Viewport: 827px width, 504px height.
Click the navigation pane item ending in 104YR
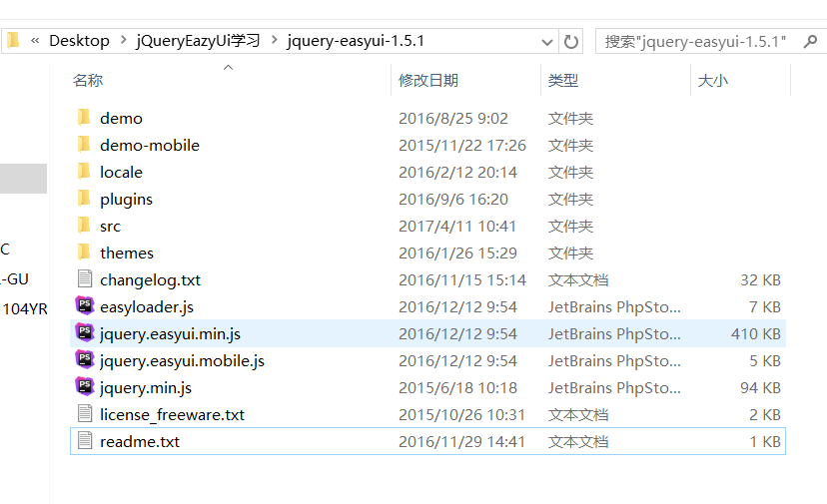(24, 309)
